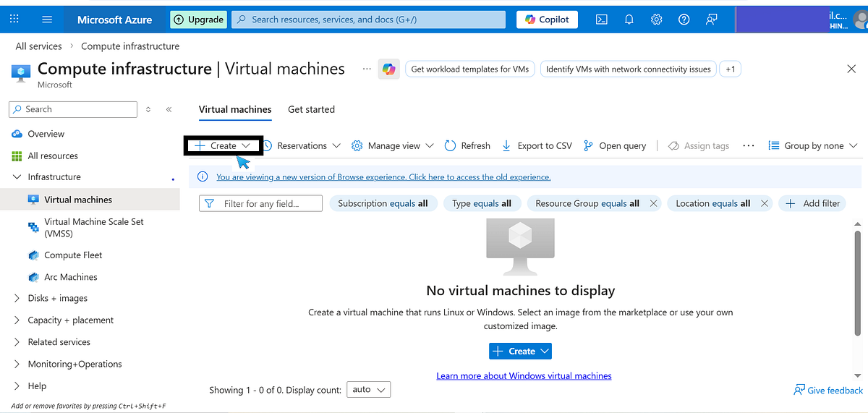Open Arc Machines in sidebar
The image size is (868, 413).
pos(70,277)
